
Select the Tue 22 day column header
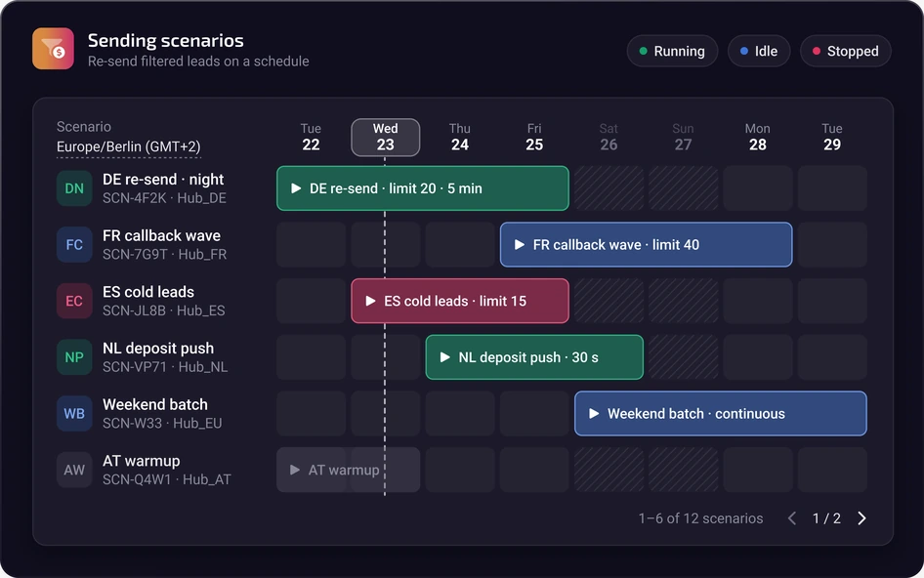[311, 138]
